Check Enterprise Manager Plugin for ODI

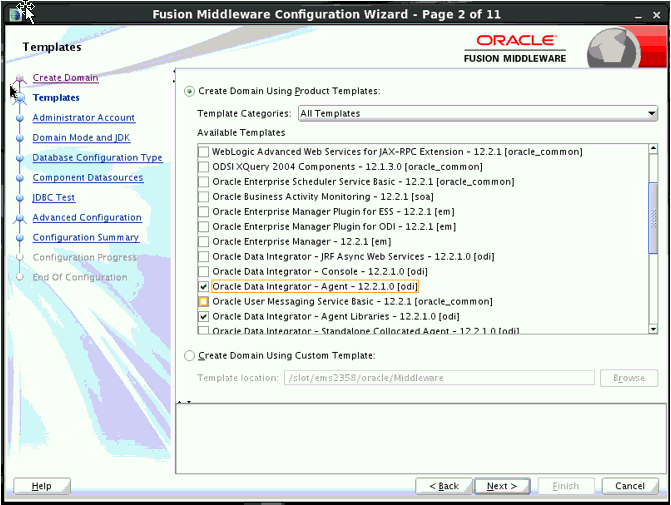pos(204,226)
